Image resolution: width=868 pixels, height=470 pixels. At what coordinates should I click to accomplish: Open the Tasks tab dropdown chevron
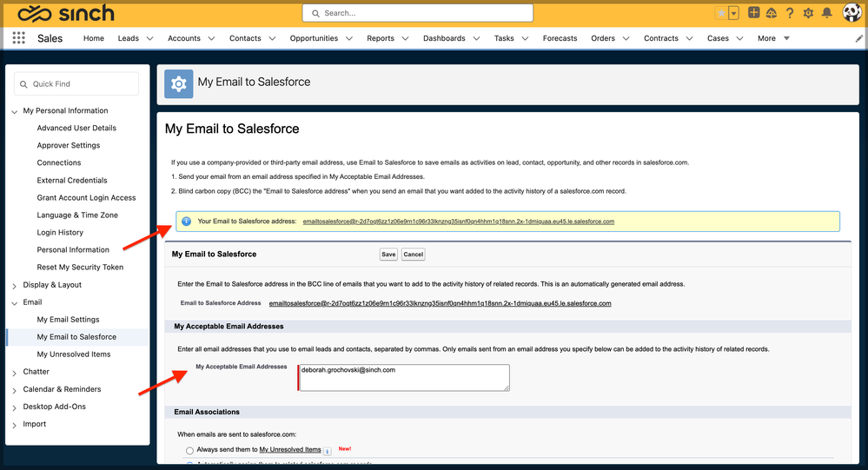coord(525,39)
